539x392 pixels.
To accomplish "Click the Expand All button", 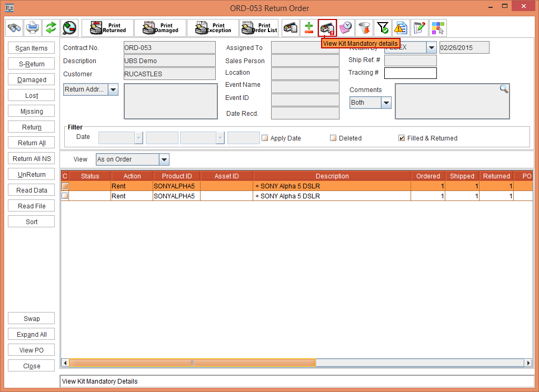I will click(31, 334).
